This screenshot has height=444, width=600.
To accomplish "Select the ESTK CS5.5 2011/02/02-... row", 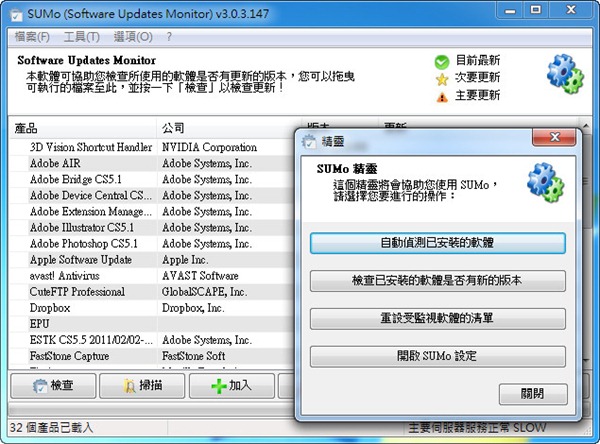I will pos(152,340).
